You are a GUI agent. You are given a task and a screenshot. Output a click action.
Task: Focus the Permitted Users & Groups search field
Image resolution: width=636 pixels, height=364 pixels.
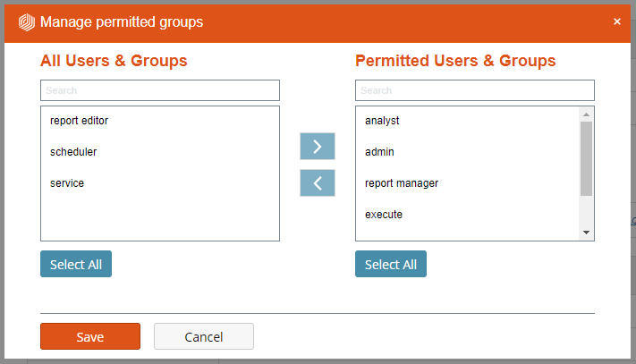(475, 90)
